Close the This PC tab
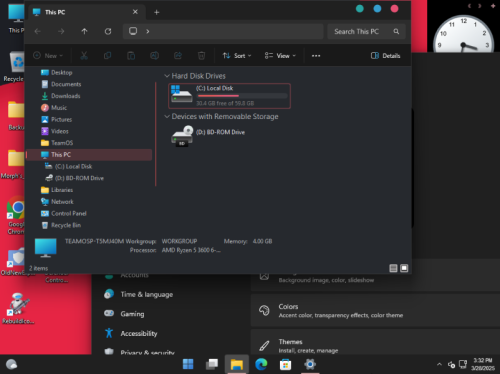The height and width of the screenshot is (374, 500). [x=135, y=12]
